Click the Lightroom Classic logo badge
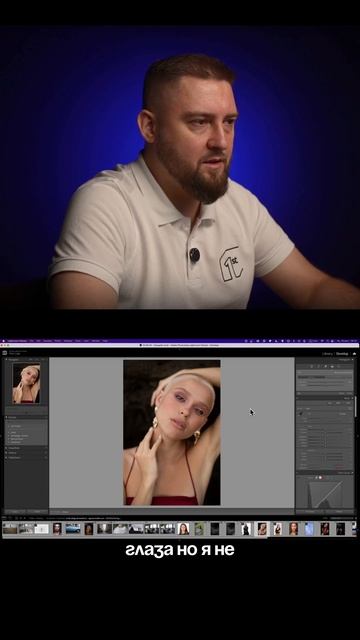Viewport: 360px width, 640px height. coord(4,353)
